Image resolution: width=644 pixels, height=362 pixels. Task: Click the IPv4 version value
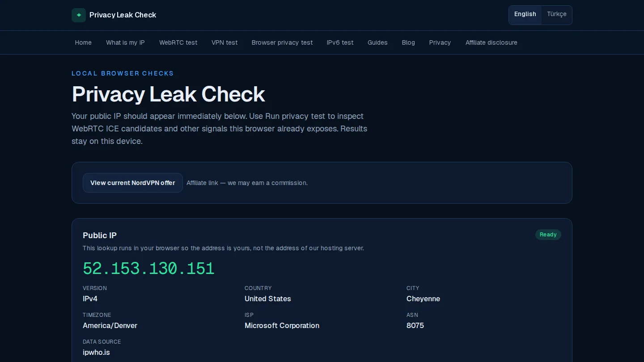tap(90, 299)
